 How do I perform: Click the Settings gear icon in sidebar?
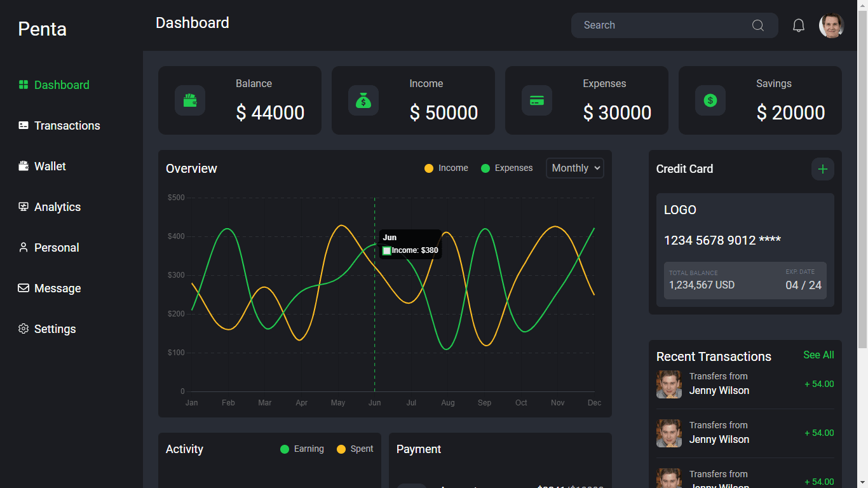24,329
